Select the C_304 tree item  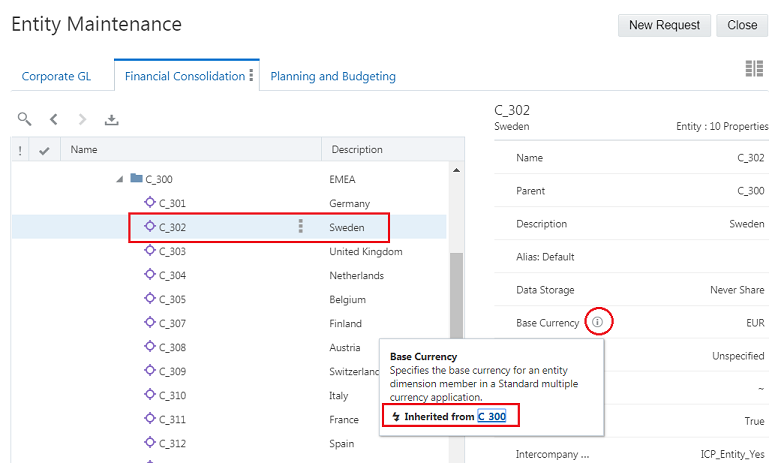click(172, 275)
